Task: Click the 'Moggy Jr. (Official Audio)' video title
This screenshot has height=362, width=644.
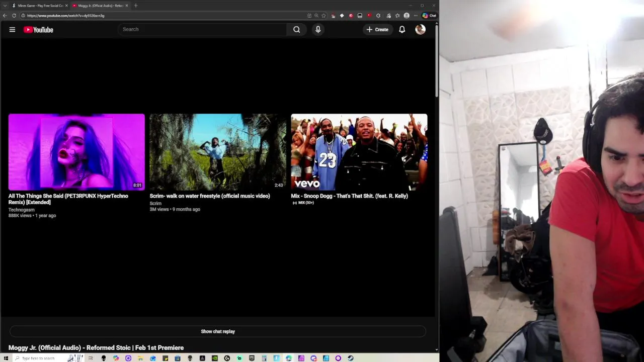Action: (x=96, y=348)
